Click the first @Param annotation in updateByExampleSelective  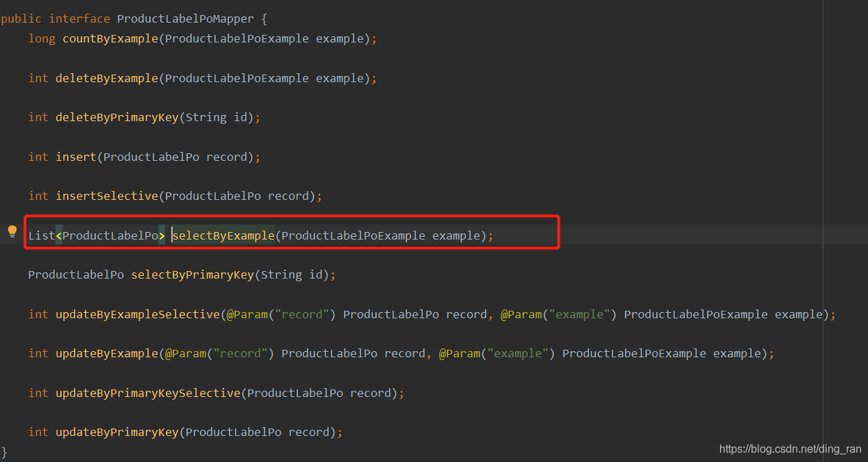coord(247,314)
